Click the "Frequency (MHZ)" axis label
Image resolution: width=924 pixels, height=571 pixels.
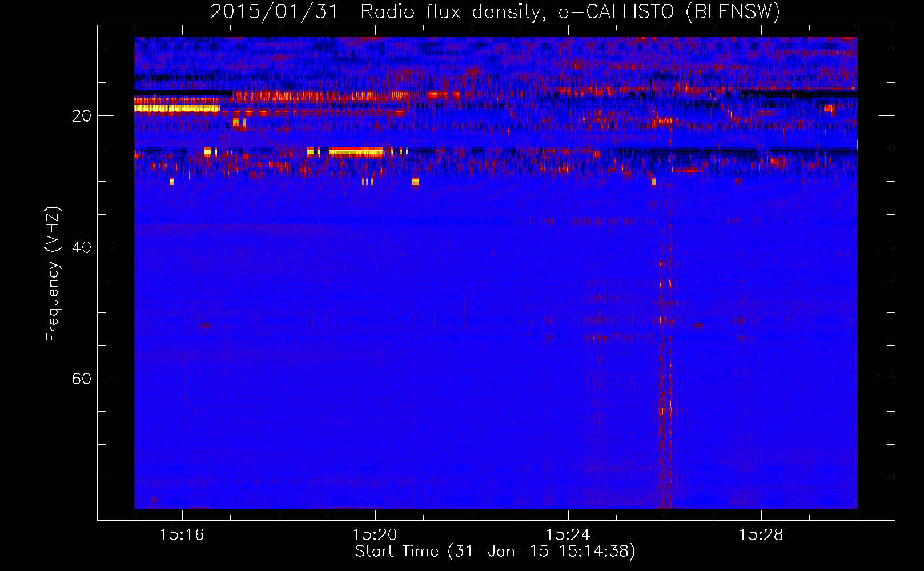[53, 274]
